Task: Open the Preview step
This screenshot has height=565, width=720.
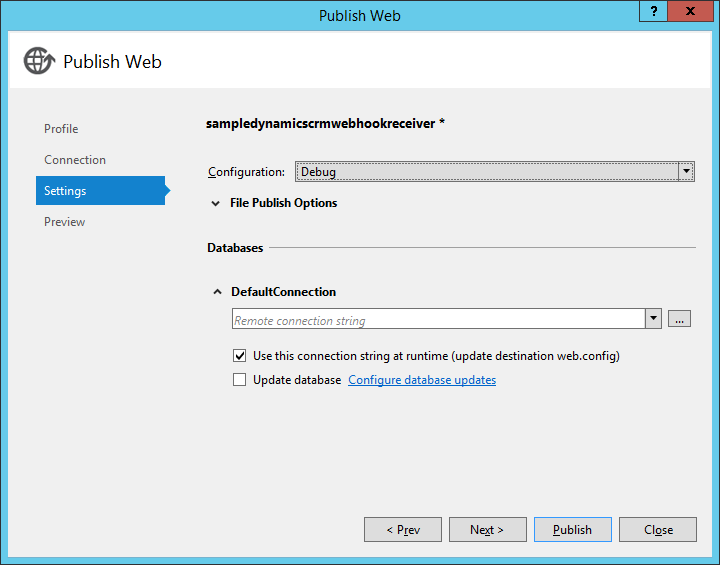Action: 65,222
